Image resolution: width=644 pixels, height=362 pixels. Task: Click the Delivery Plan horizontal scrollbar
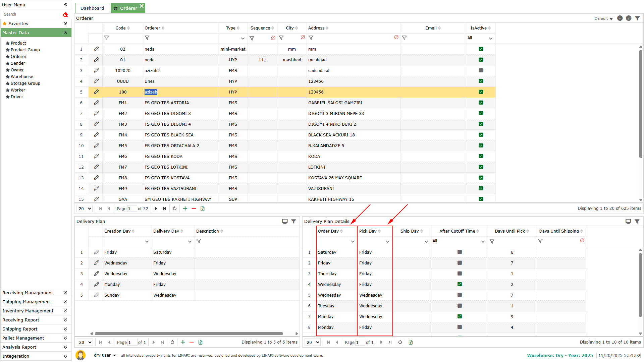(189, 334)
